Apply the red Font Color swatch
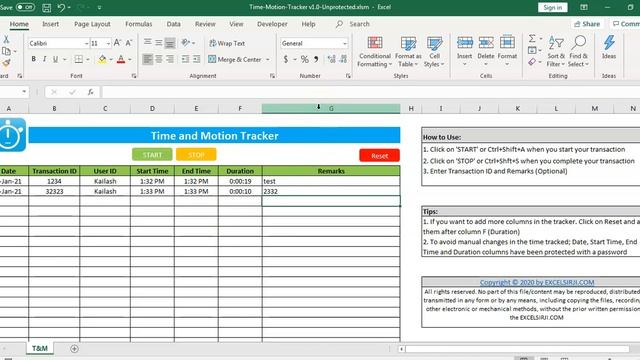This screenshot has width=640, height=360. click(121, 59)
